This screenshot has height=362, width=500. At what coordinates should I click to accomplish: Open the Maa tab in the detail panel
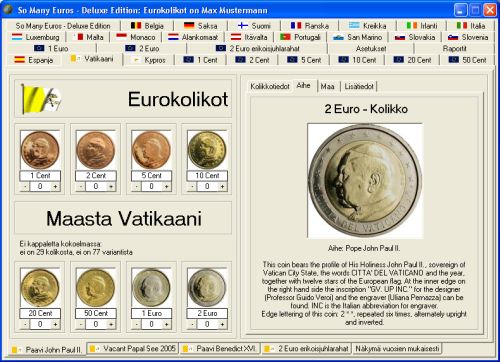coord(327,86)
